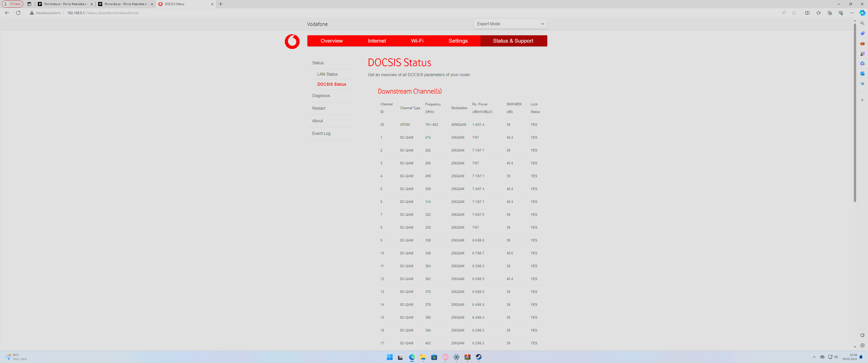868x363 pixels.
Task: Open Edge Copilot sidebar icon
Action: tap(862, 13)
